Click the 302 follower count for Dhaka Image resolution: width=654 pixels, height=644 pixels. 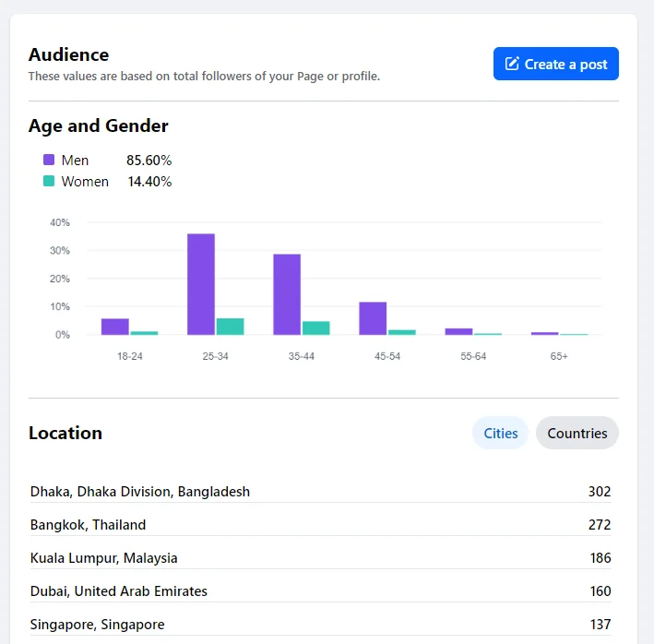[600, 492]
